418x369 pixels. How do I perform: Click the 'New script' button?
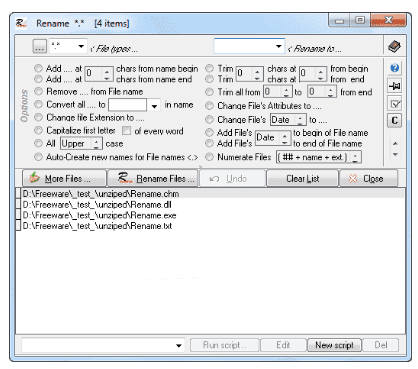pyautogui.click(x=334, y=345)
